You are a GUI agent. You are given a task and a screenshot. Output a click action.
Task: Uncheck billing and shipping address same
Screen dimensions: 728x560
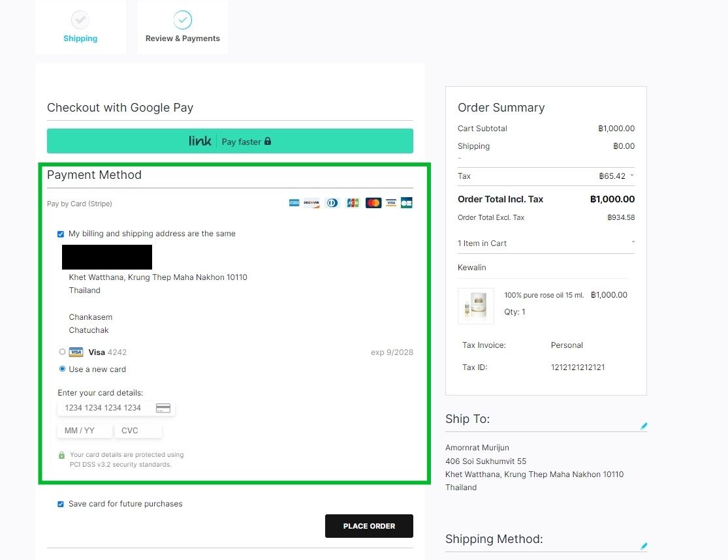pyautogui.click(x=60, y=234)
